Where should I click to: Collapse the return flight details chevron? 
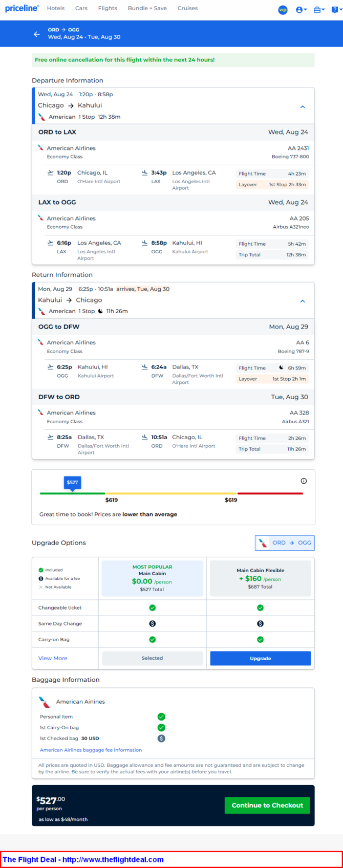pos(303,301)
